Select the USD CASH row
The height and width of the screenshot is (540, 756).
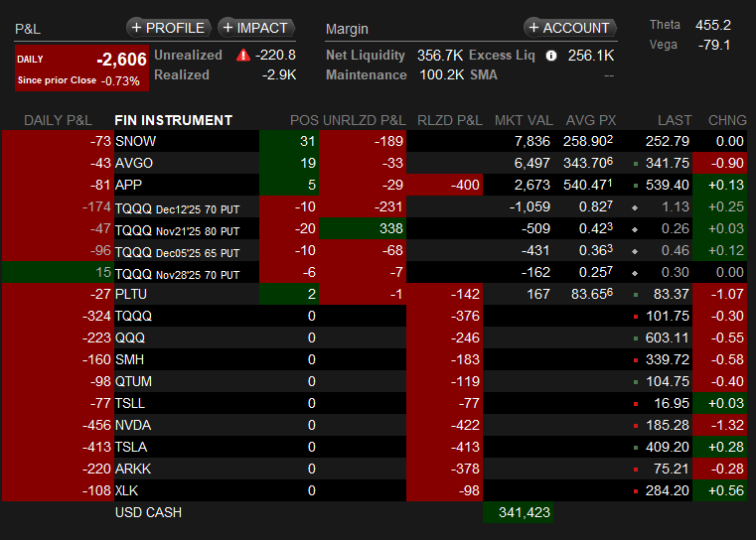click(375, 512)
